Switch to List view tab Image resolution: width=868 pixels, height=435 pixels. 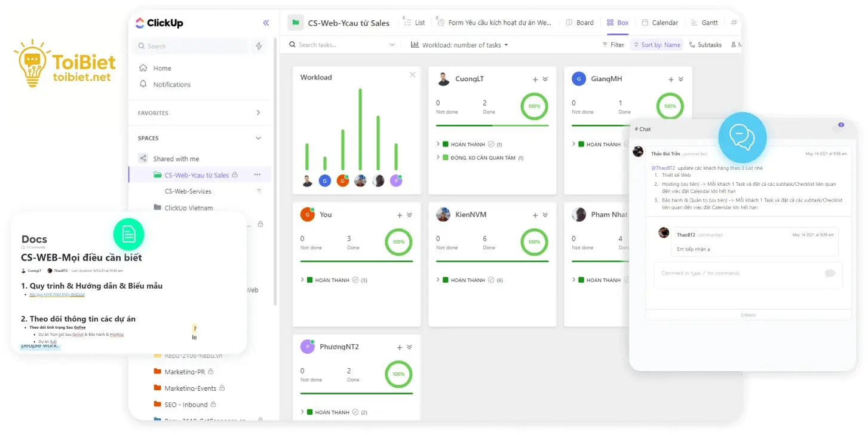pos(414,22)
